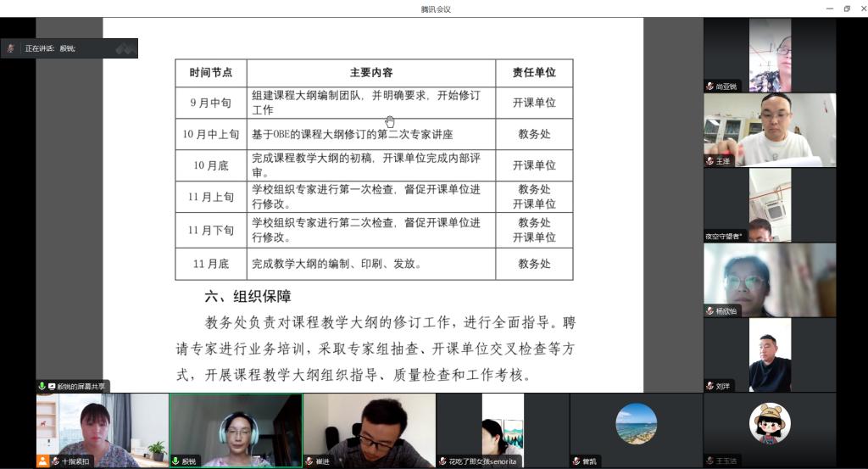This screenshot has height=469, width=868.
Task: Minimize the 腾讯会议 window
Action: pyautogui.click(x=830, y=8)
